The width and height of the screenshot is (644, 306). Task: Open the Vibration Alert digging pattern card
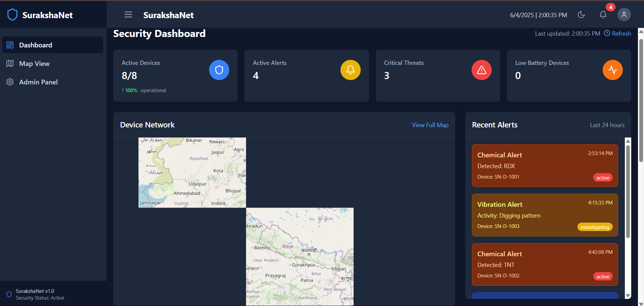[545, 215]
